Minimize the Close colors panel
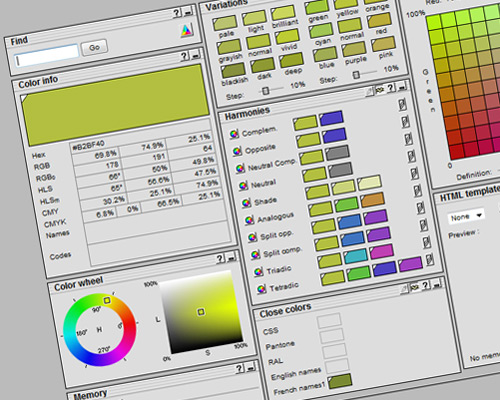The image size is (500, 400). click(x=437, y=284)
